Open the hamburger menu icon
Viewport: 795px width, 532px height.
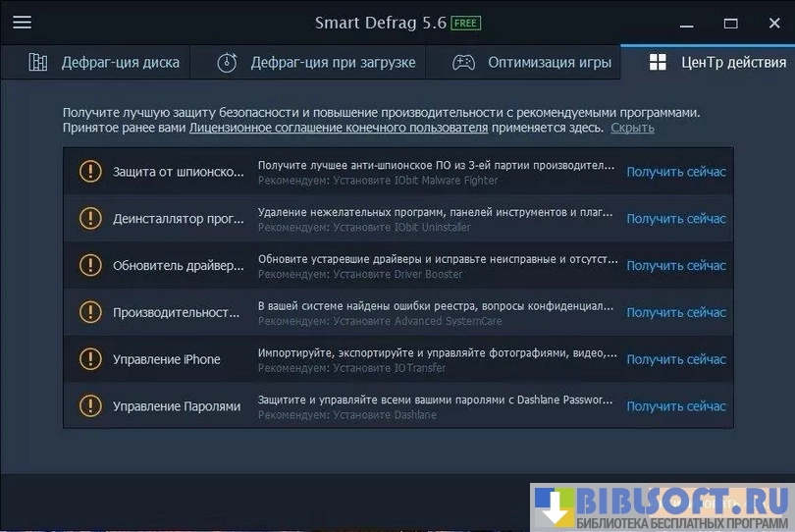point(22,23)
